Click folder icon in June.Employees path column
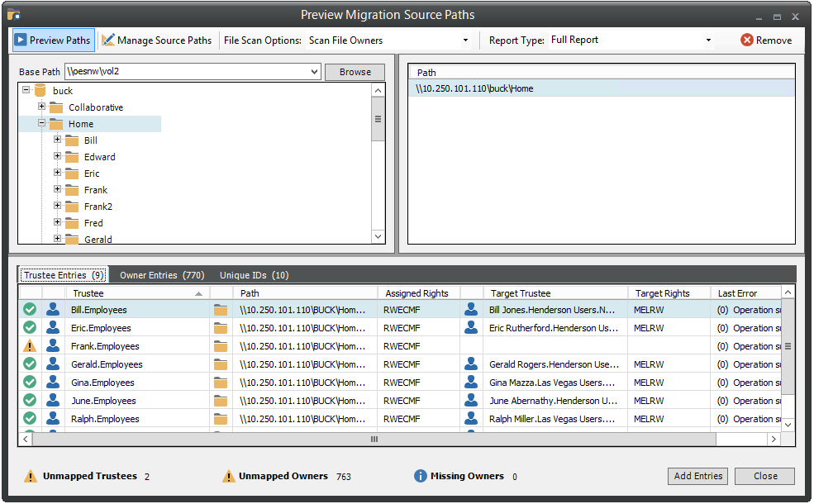 click(221, 402)
